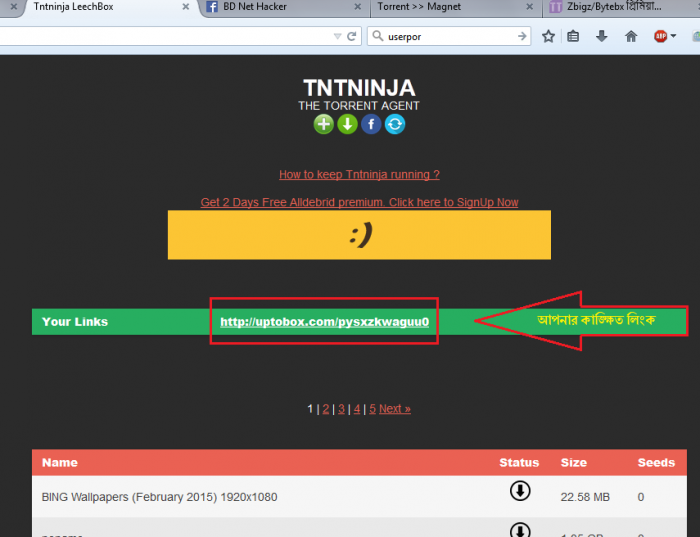Click the blue refresh circle icon
The image size is (700, 537).
[395, 124]
